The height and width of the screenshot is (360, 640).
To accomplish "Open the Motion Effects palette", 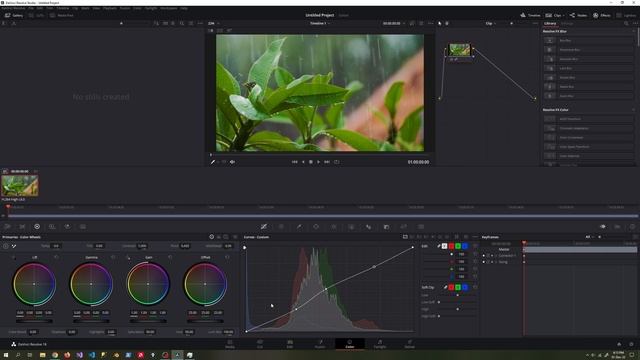I will point(83,227).
